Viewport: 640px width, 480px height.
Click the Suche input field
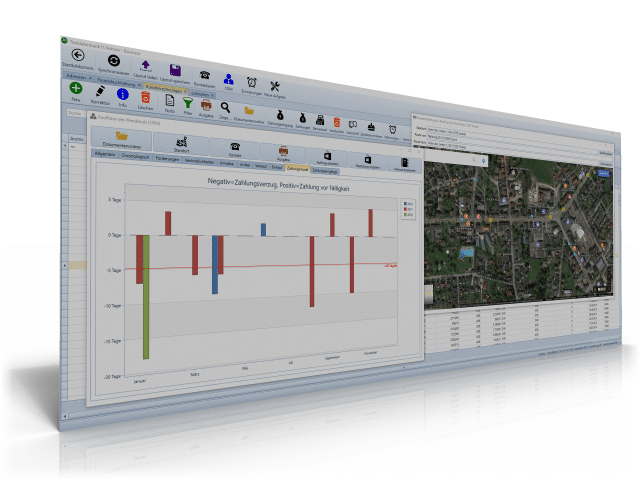(x=76, y=113)
